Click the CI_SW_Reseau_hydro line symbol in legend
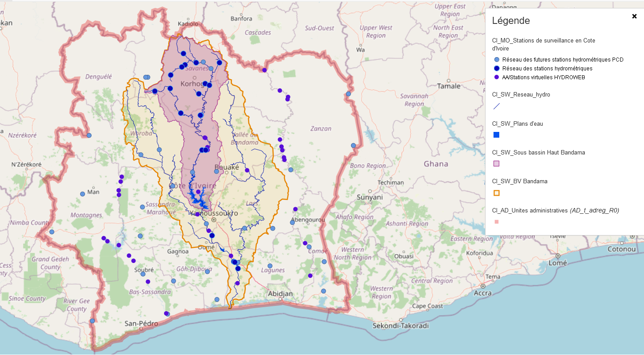 (x=497, y=106)
